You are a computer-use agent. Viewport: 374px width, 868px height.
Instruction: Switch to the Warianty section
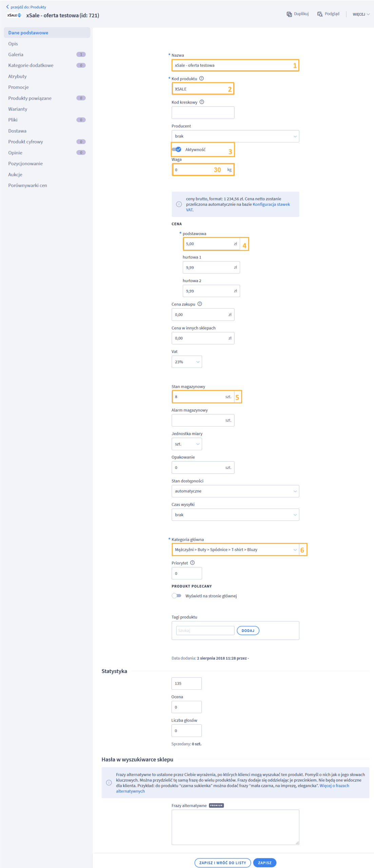pos(18,109)
